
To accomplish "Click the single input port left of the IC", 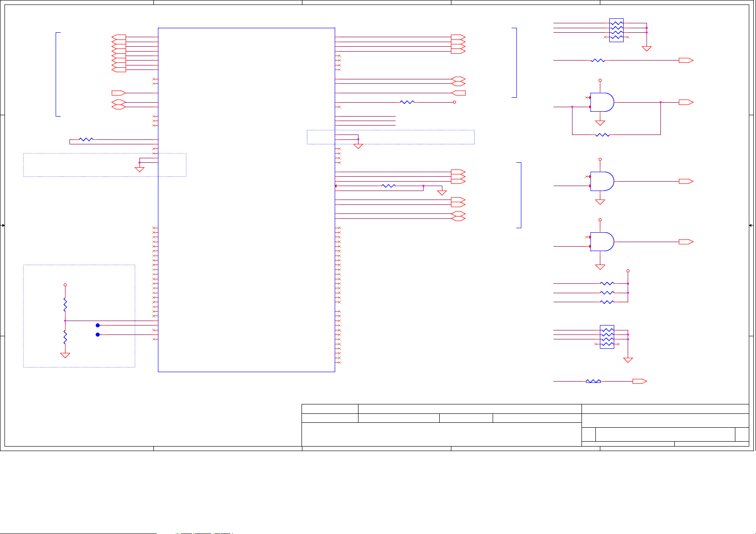I will (x=118, y=93).
